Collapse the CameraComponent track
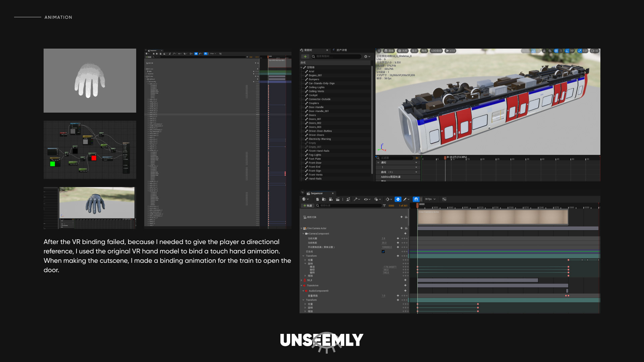644x362 pixels. point(304,234)
